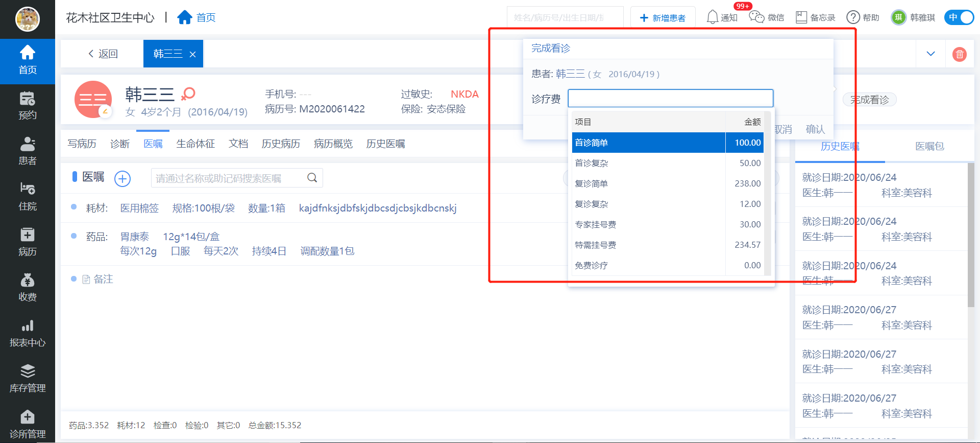The image size is (980, 443).
Task: Click 新增患者 add patient button
Action: click(x=663, y=18)
